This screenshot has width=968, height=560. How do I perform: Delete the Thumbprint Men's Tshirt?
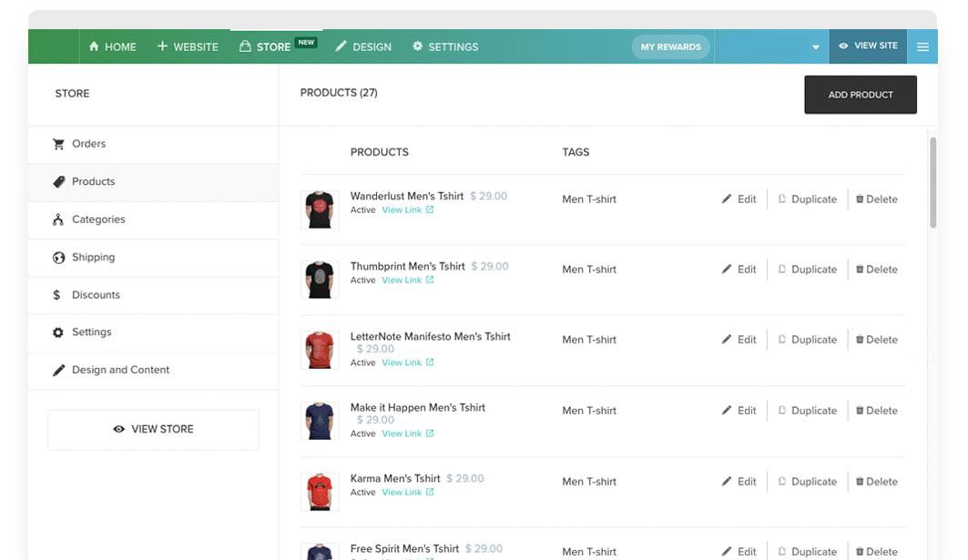click(x=877, y=270)
